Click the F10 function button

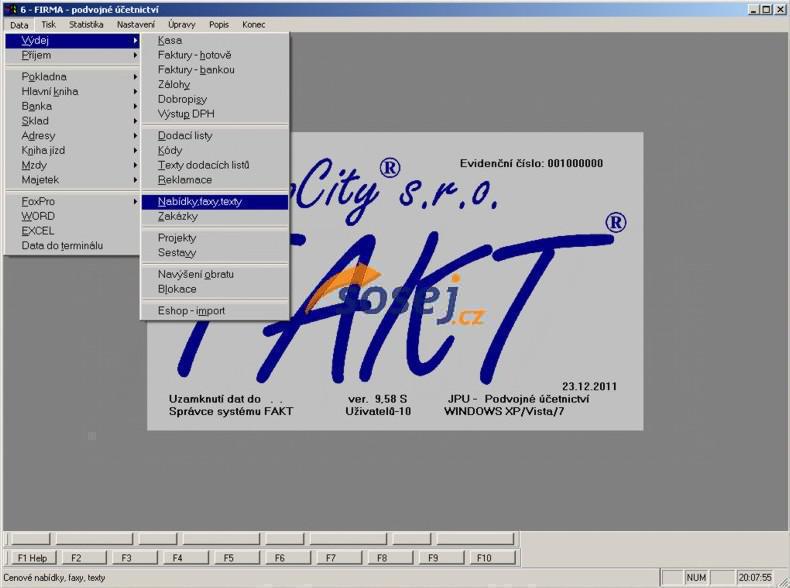click(492, 558)
